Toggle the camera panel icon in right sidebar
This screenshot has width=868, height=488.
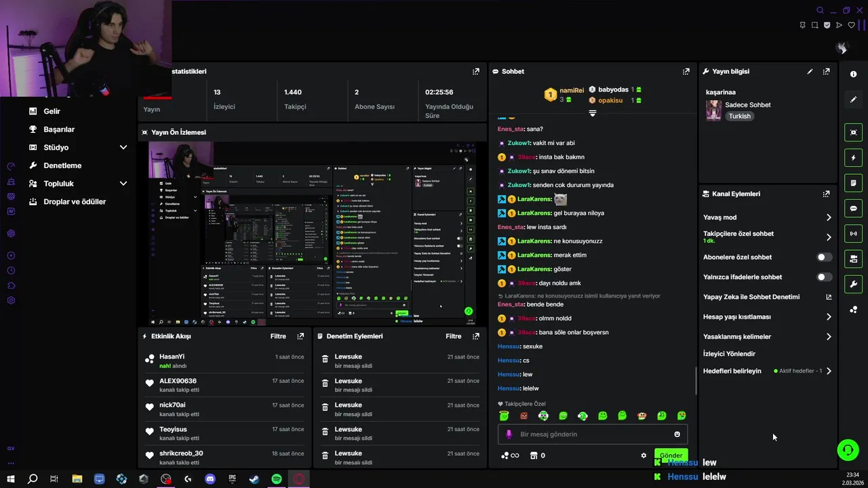853,259
